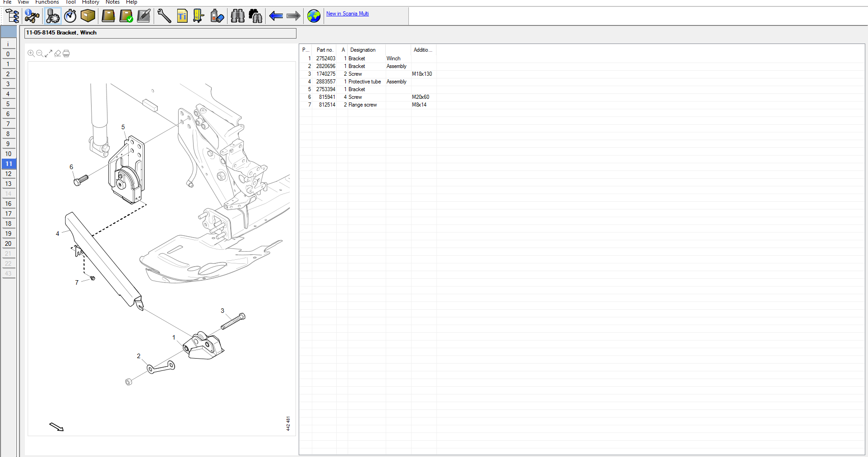Go back with the blue left arrow
This screenshot has height=457, width=868.
(276, 16)
